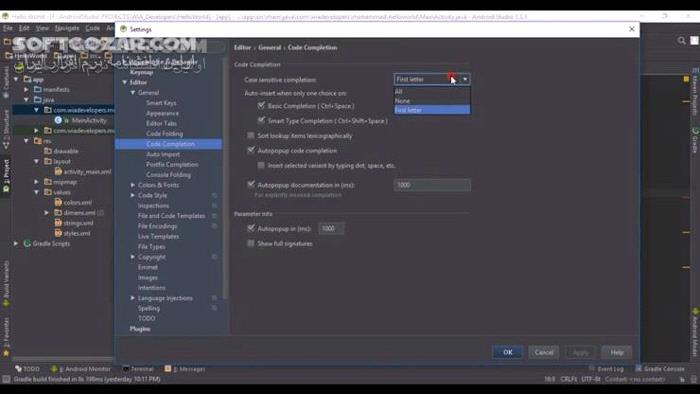Open Messages tool window
Viewport: 700px width, 394px height.
tap(185, 369)
